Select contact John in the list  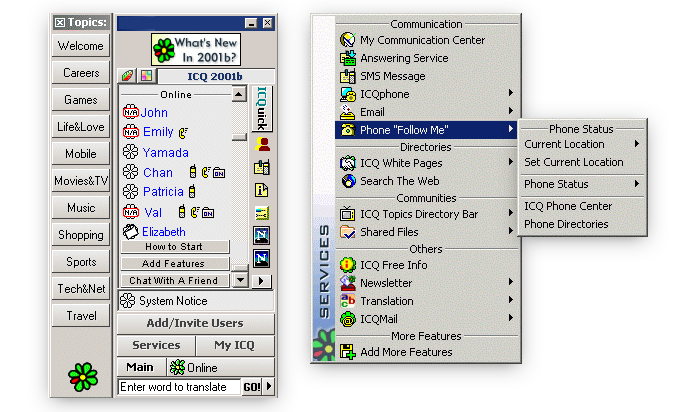(x=154, y=113)
